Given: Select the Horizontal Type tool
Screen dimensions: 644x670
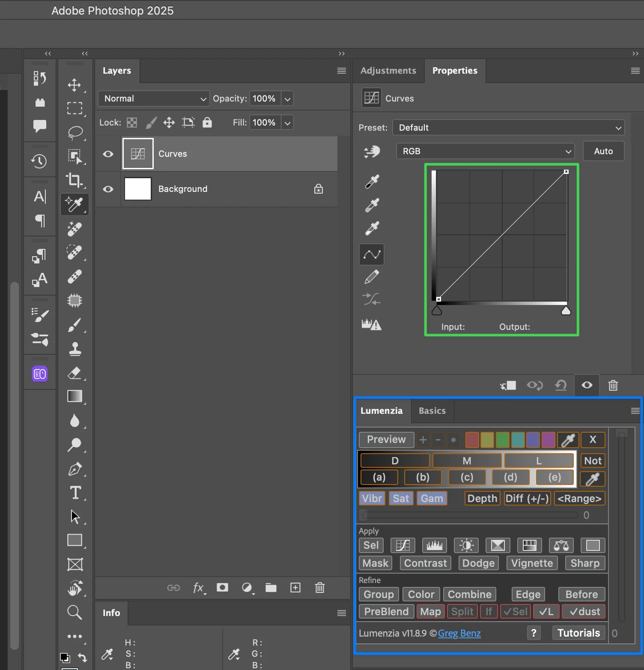Looking at the screenshot, I should (x=75, y=493).
